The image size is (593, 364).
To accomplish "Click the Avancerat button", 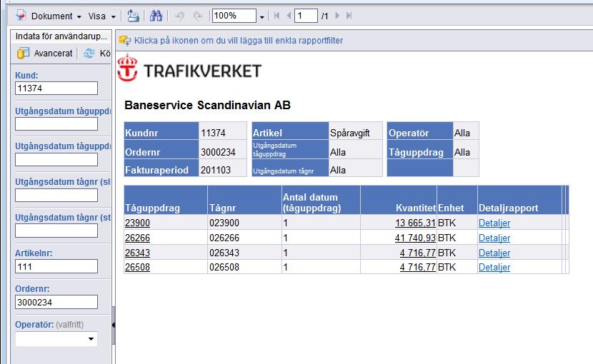I will pos(45,54).
